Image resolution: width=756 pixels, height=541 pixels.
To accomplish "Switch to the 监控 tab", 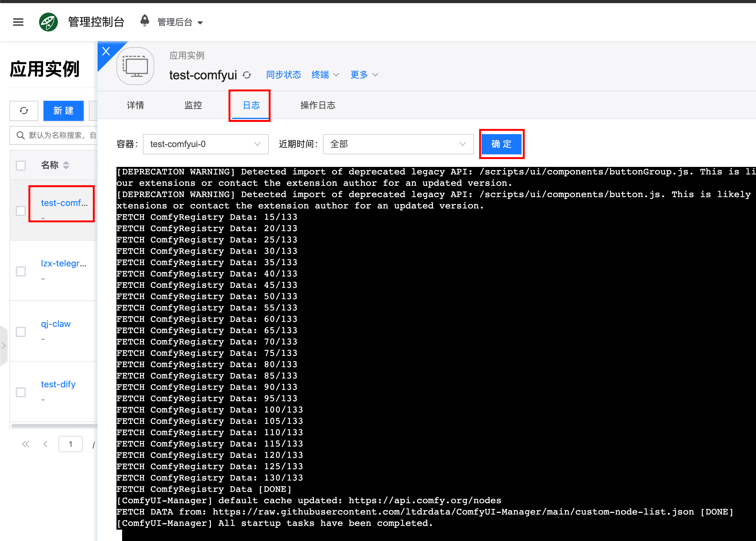I will pyautogui.click(x=193, y=105).
